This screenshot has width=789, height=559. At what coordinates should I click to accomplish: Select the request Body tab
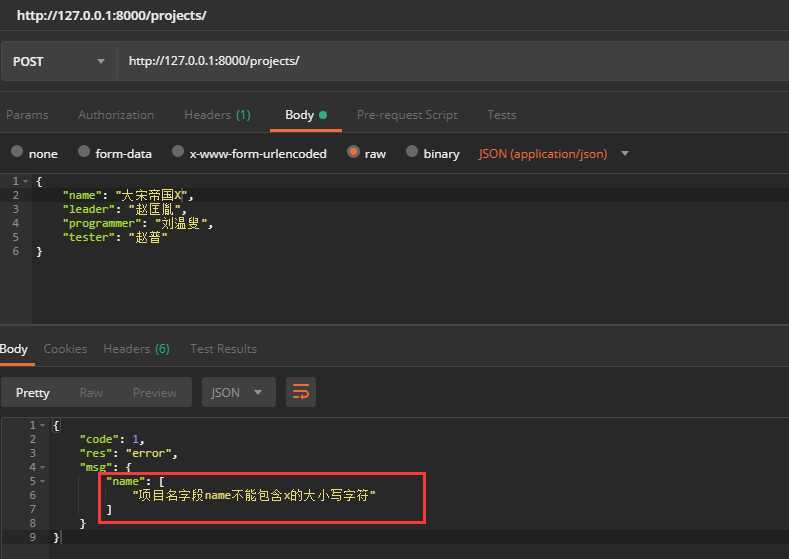(x=306, y=115)
